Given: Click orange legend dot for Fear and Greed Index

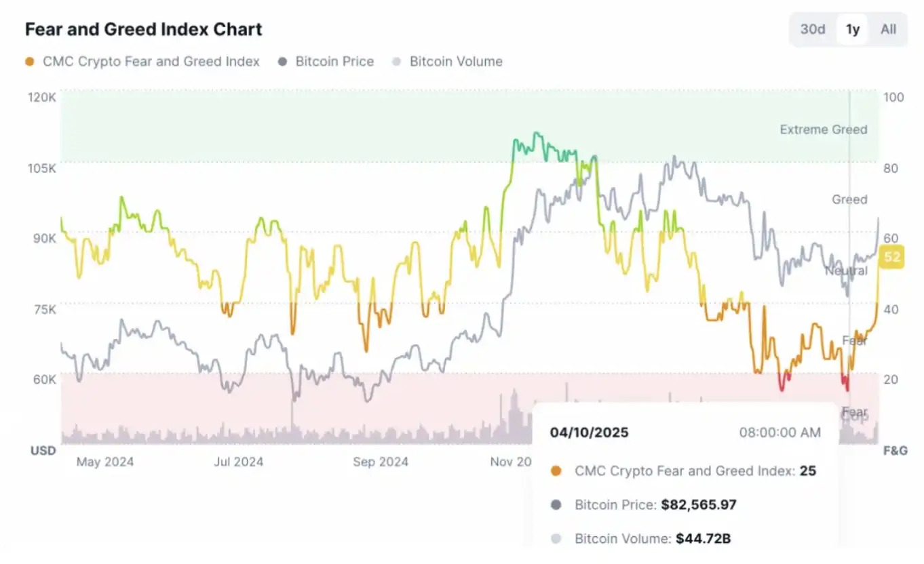Looking at the screenshot, I should (x=29, y=62).
